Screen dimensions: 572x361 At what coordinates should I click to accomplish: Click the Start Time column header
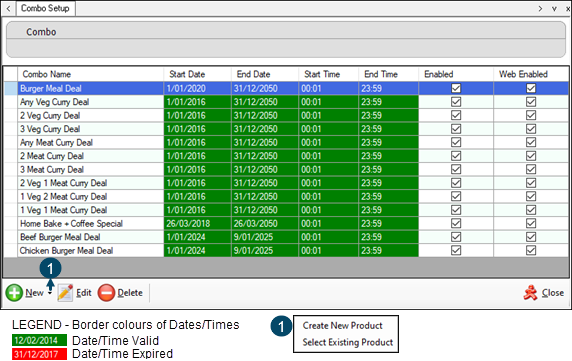[328, 74]
